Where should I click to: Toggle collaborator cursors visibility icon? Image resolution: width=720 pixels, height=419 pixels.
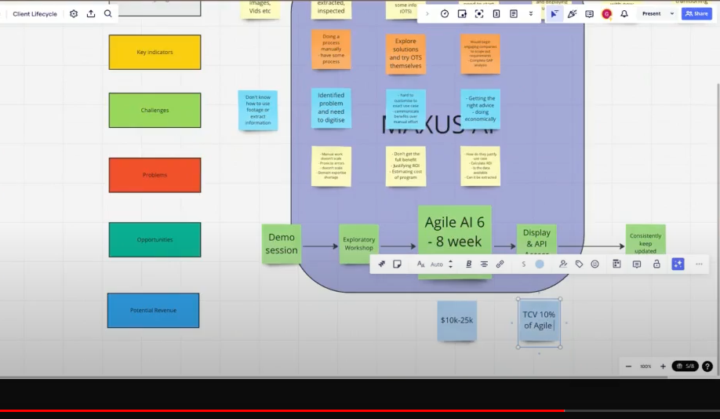point(554,14)
